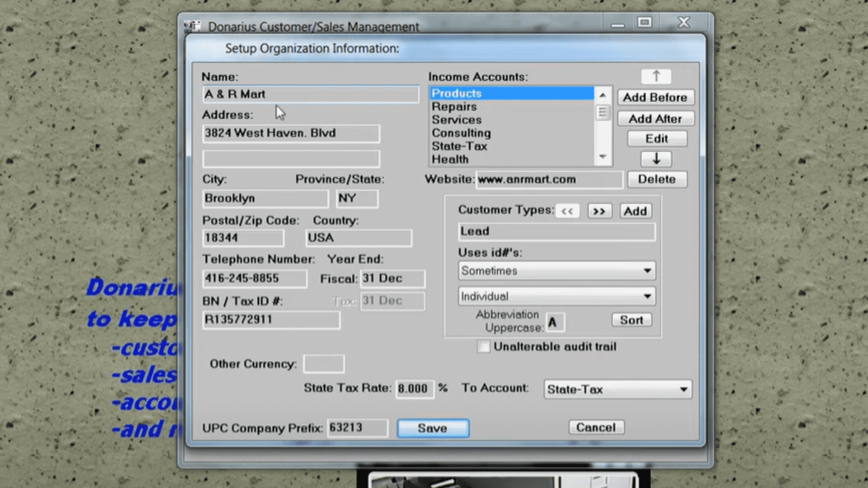Click the Abbreviation Uppercase field with A
The image size is (868, 488).
click(555, 322)
